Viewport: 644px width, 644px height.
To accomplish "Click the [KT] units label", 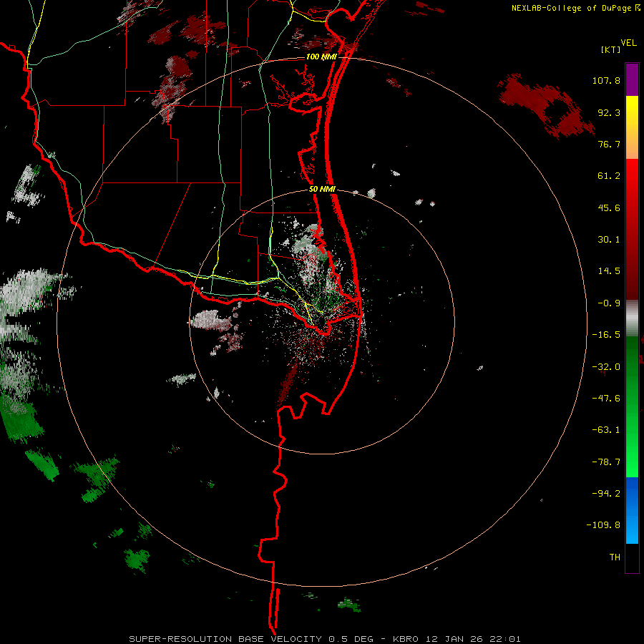I will pos(610,49).
